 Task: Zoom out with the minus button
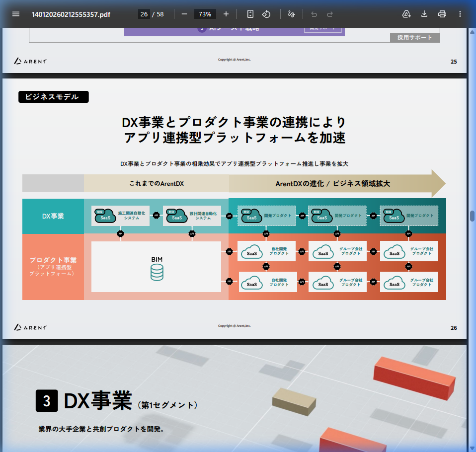184,14
